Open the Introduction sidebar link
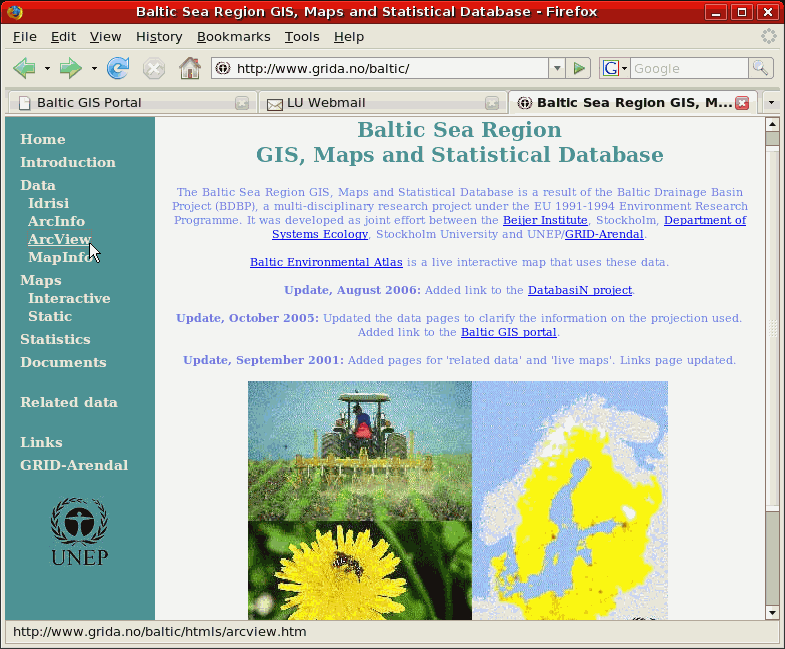The height and width of the screenshot is (649, 785). point(68,162)
